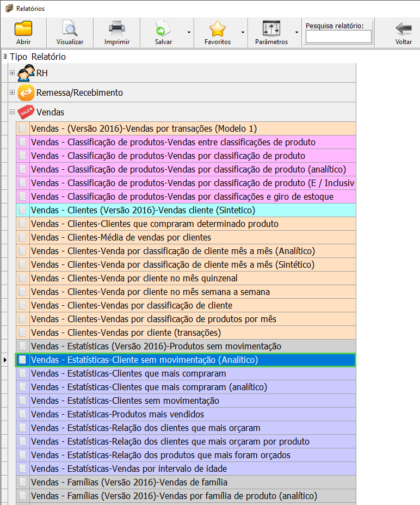Click the Remessa/Recebimento orange arrows icon
420x505 pixels.
point(26,93)
